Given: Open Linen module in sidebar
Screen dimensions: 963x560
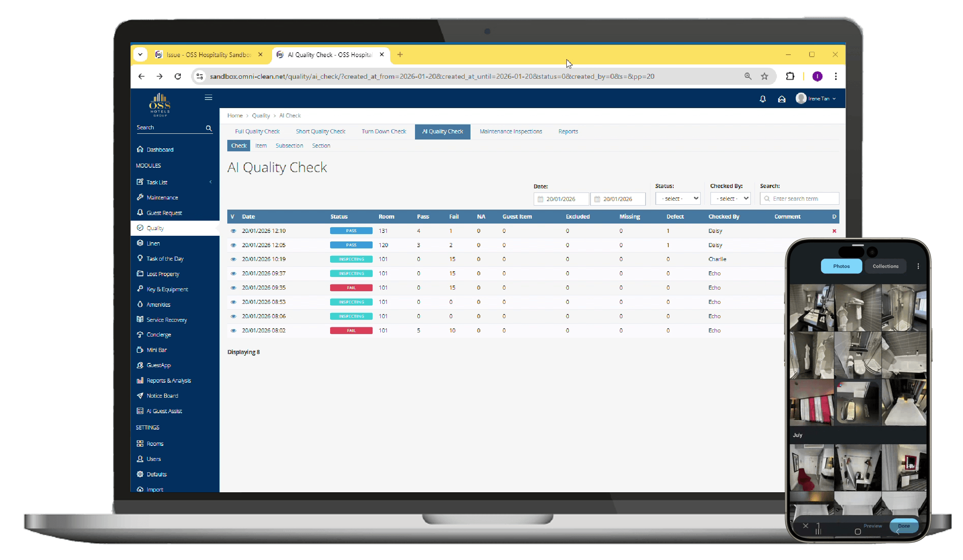Looking at the screenshot, I should point(153,243).
